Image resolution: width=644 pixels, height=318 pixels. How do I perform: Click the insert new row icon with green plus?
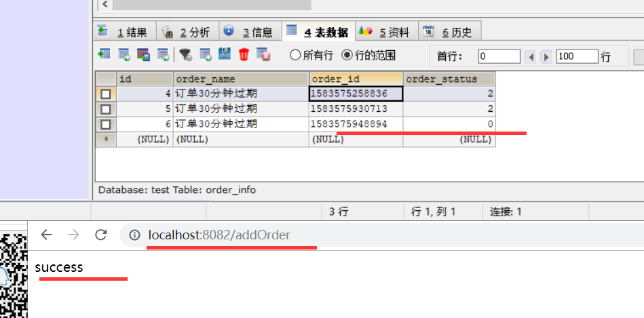[x=206, y=54]
